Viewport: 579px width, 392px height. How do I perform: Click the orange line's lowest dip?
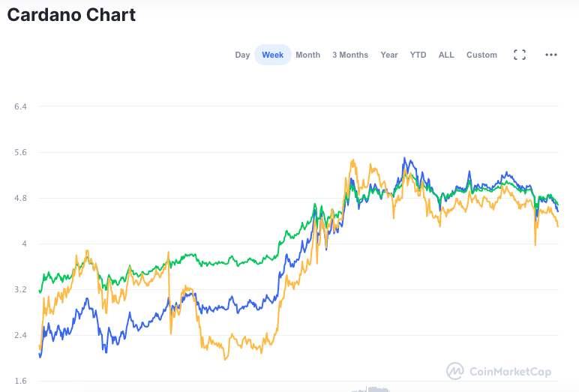tap(225, 358)
